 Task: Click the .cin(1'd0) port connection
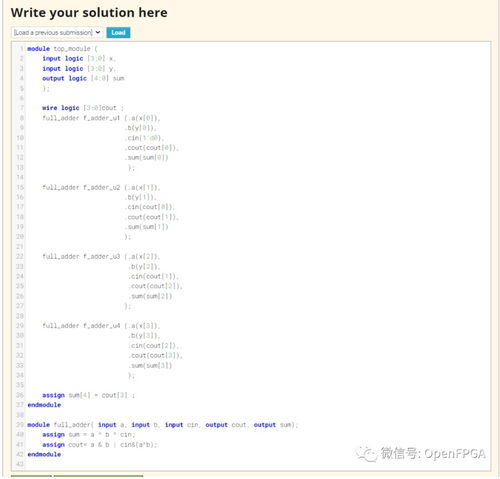click(144, 138)
